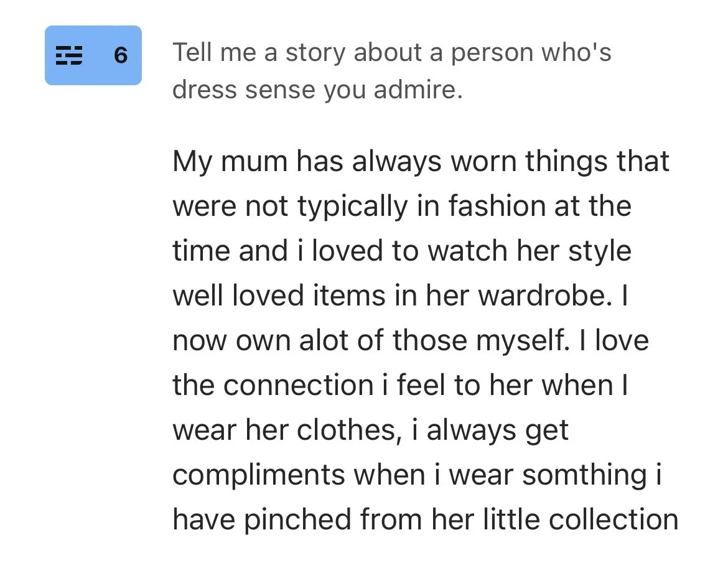Click the number 6 in the badge
This screenshot has width=728, height=563.
click(x=121, y=56)
